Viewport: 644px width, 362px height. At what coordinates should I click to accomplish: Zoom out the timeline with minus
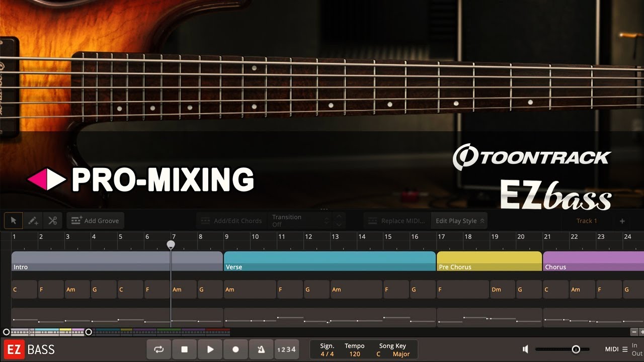click(x=634, y=332)
